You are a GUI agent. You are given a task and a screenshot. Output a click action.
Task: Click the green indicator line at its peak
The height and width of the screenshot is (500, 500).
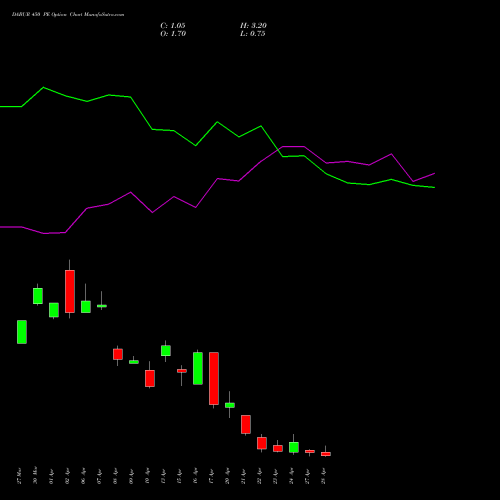point(44,88)
